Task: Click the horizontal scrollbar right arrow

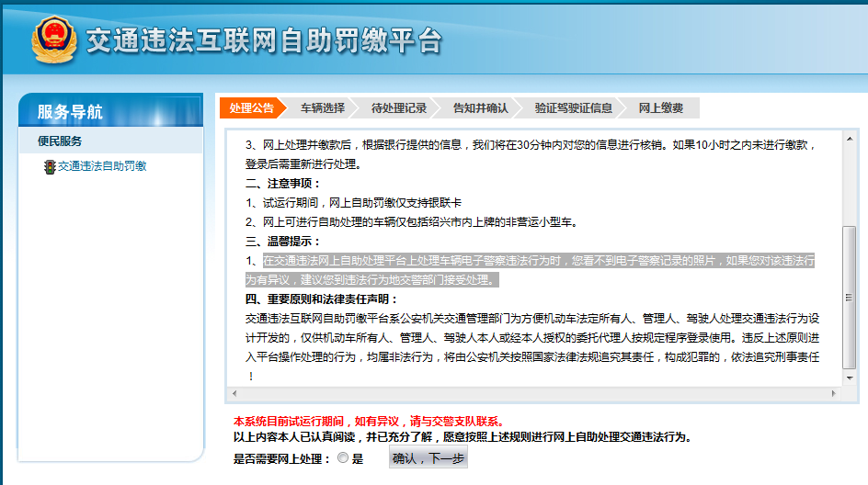Action: pyautogui.click(x=835, y=393)
